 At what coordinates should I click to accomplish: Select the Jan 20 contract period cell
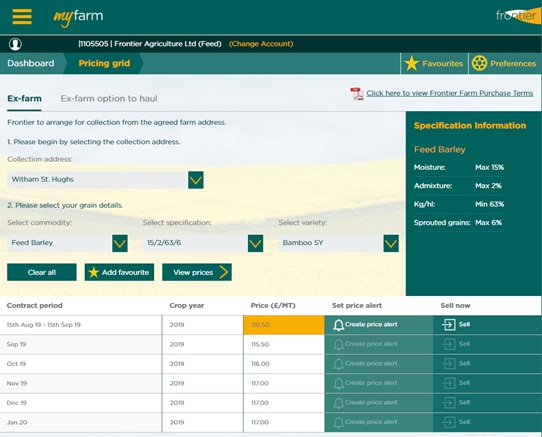(x=81, y=422)
